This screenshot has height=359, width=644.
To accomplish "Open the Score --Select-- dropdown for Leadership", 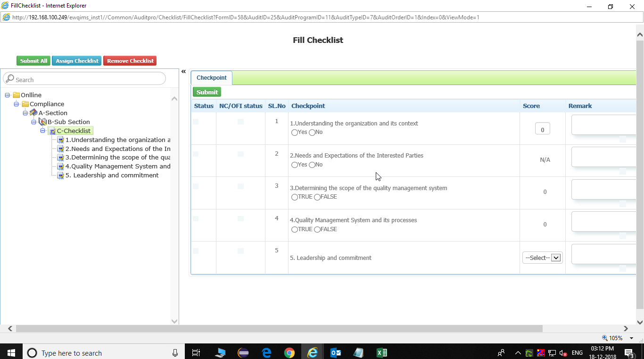I will [543, 258].
